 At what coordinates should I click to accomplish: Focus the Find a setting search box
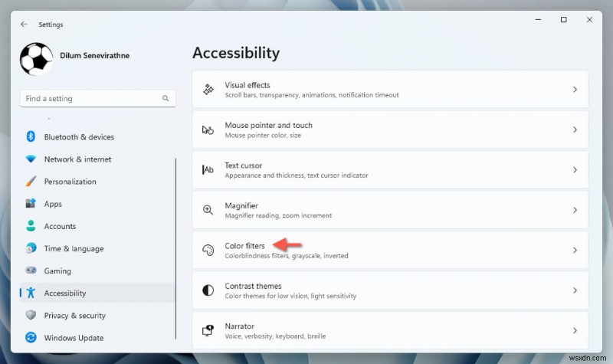tap(98, 99)
